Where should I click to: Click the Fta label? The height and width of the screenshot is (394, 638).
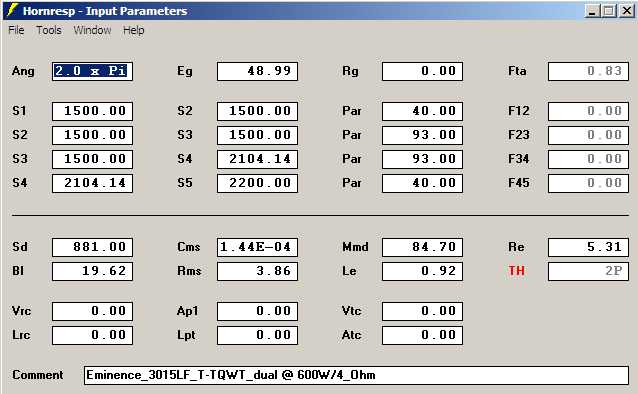point(517,71)
